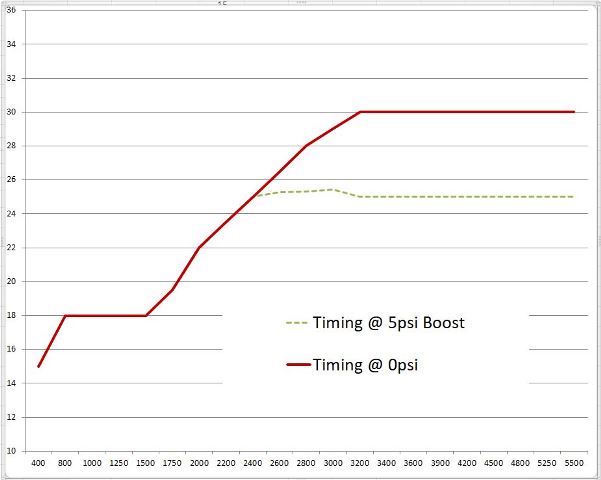
Task: Click the y-axis value 22
Action: pos(11,248)
